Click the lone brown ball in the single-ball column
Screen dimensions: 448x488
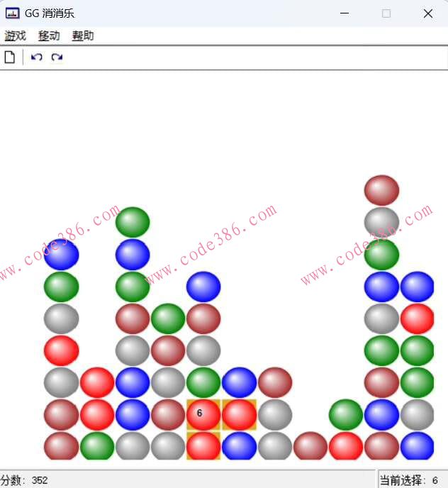click(x=310, y=446)
